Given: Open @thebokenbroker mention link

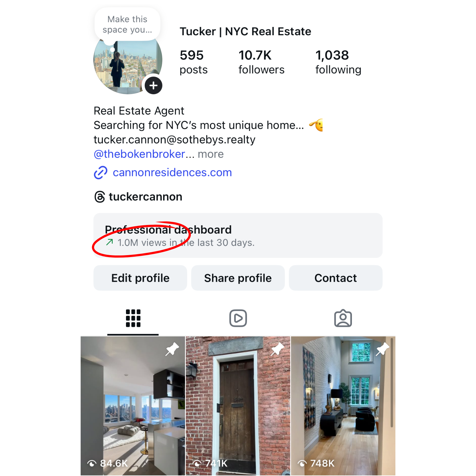Looking at the screenshot, I should tap(139, 154).
